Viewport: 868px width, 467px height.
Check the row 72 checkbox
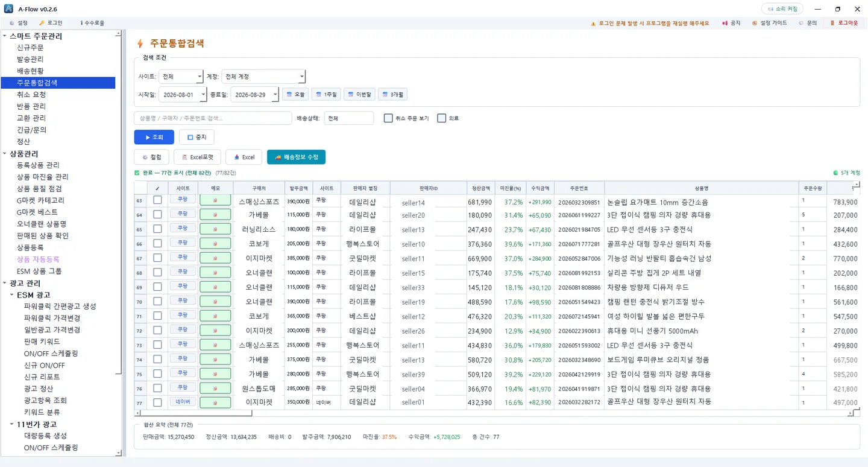(157, 331)
